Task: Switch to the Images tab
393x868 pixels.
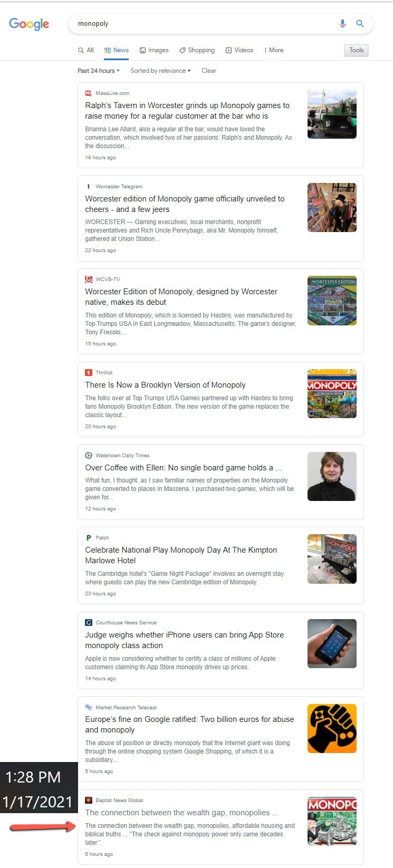Action: (154, 50)
